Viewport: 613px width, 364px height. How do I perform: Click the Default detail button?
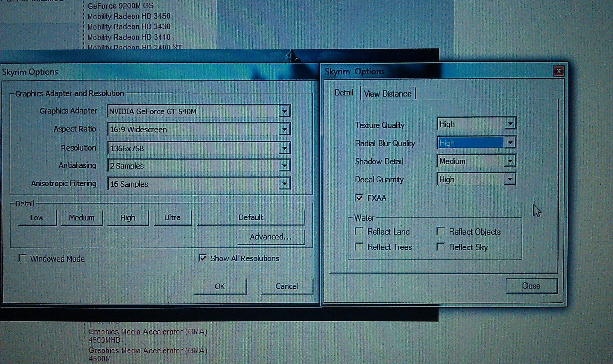251,217
